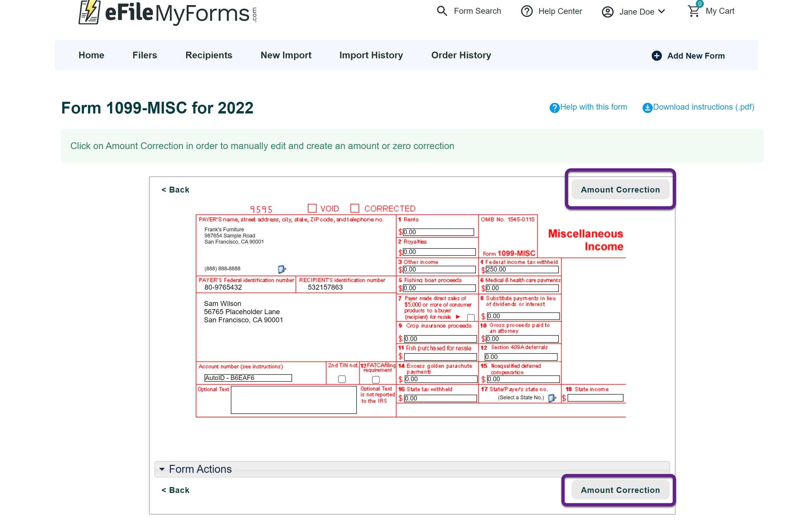The image size is (810, 532).
Task: Click the edit icon next to the payer phone number
Action: 281,269
